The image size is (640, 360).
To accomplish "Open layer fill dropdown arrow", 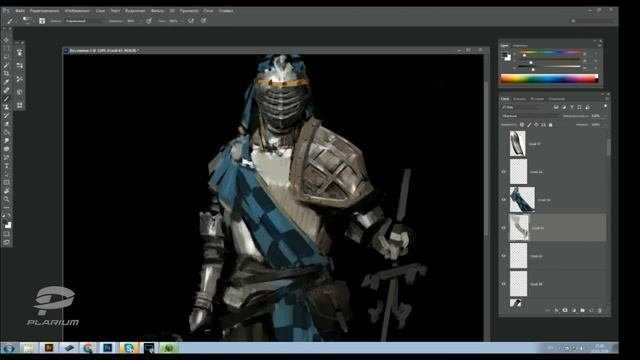I will (604, 124).
